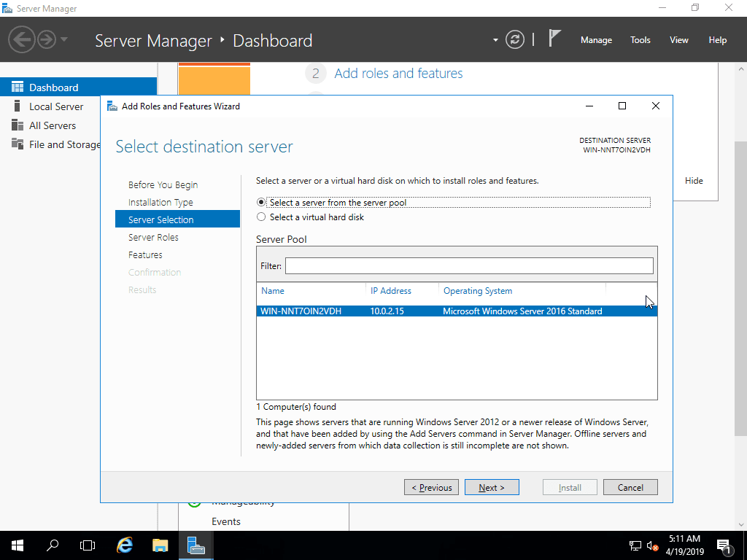Click the refresh icon in Server Manager header
Screen dimensions: 747x560
pyautogui.click(x=515, y=39)
